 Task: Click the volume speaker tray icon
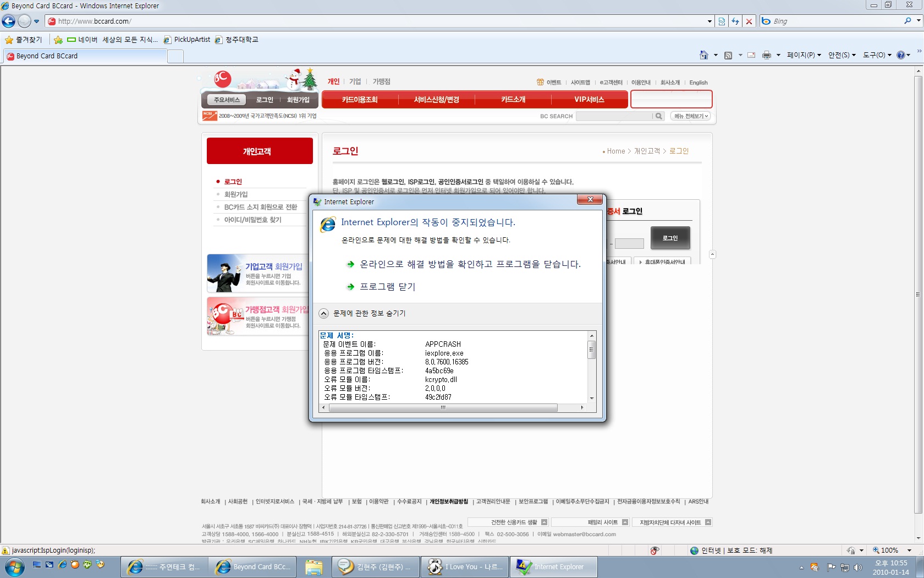[x=858, y=567]
